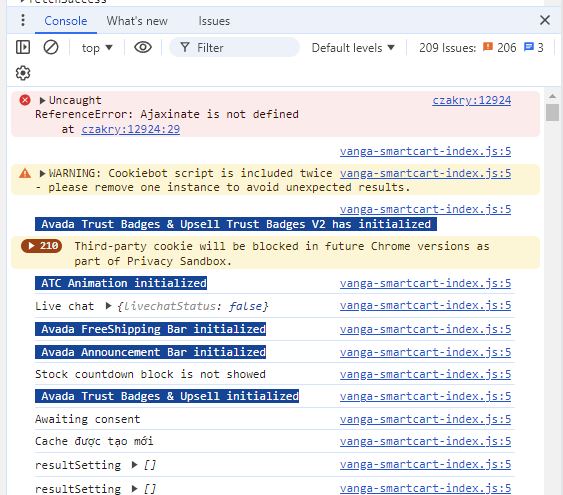This screenshot has height=495, width=563.
Task: Switch to the What's new tab
Action: (137, 21)
